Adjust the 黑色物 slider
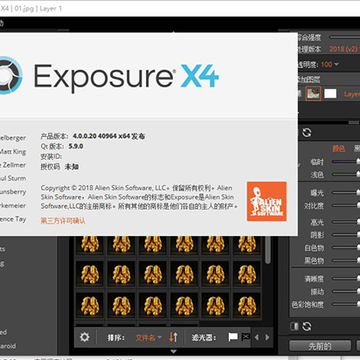Screen dimensions: 360x360 tap(346, 260)
